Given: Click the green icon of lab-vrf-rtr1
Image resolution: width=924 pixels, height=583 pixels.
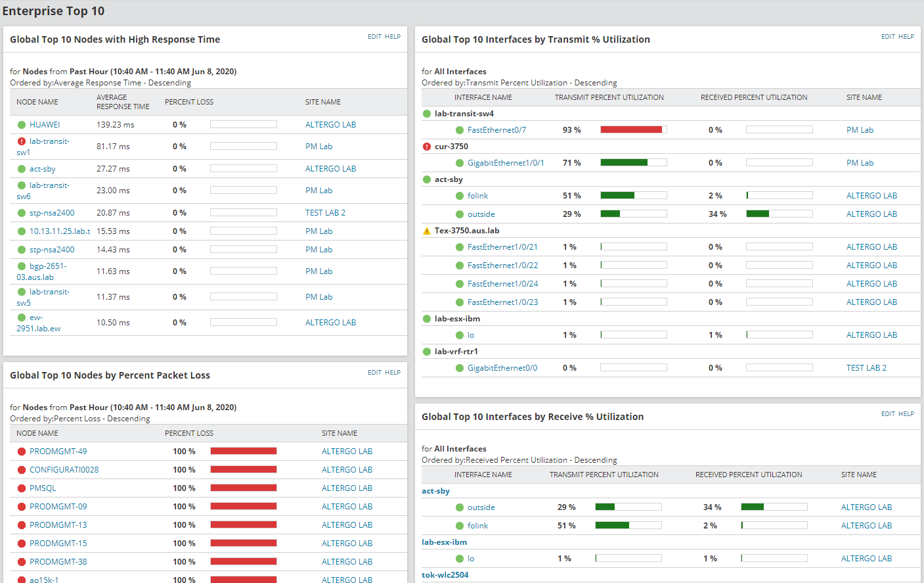Looking at the screenshot, I should [427, 352].
